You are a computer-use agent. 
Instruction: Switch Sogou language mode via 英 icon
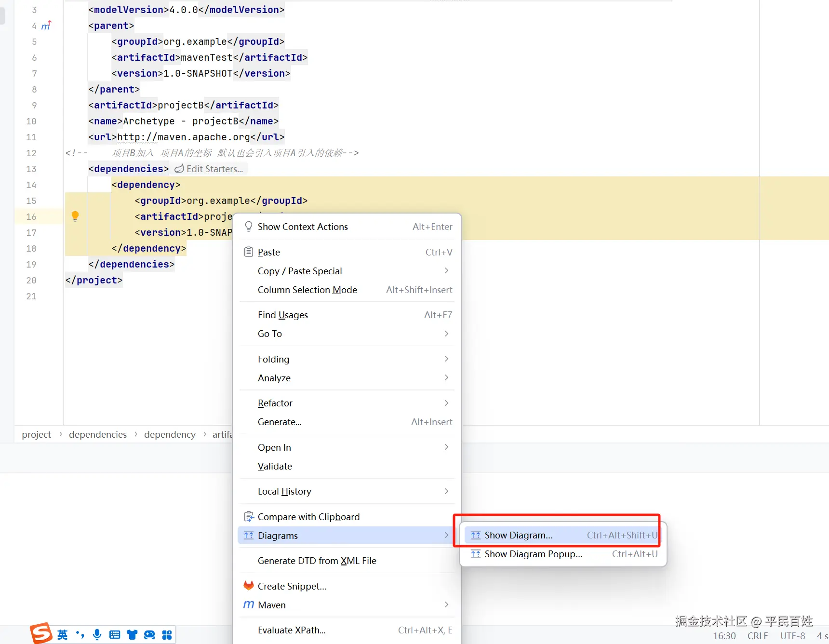(63, 634)
